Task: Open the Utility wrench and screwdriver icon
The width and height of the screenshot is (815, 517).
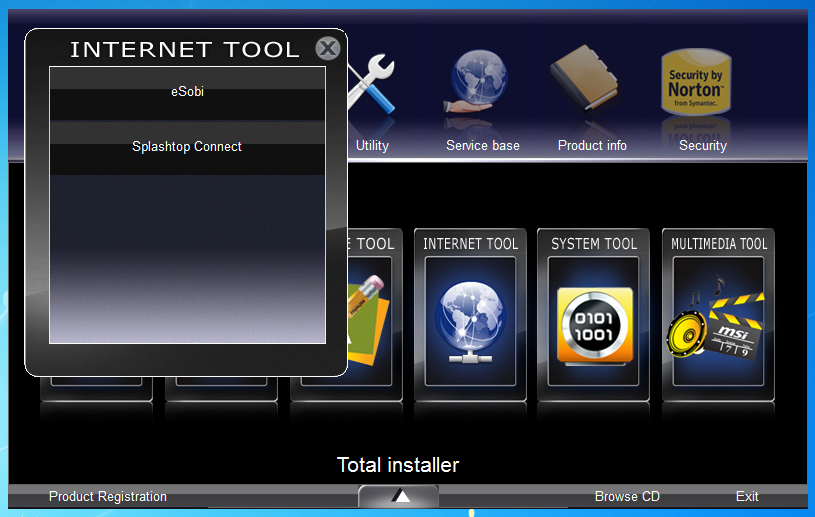Action: 370,84
